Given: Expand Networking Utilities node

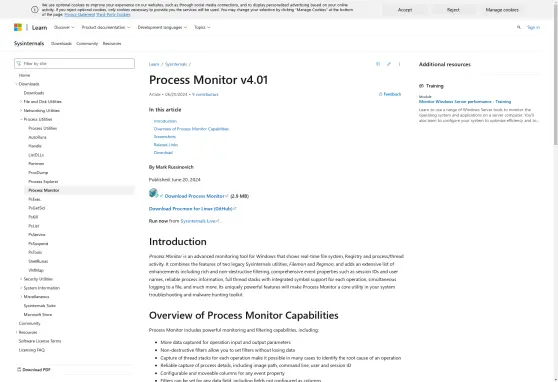Looking at the screenshot, I should coord(21,110).
